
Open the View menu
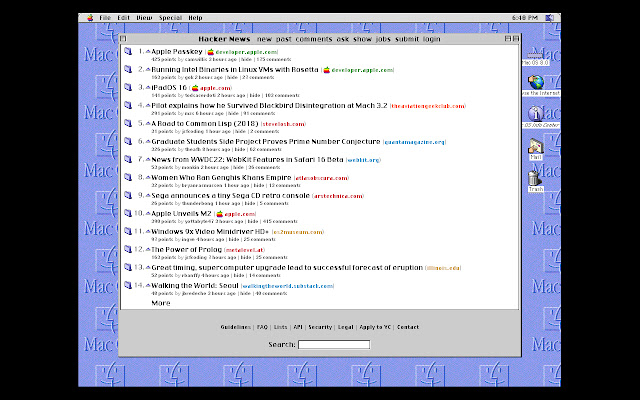[144, 18]
